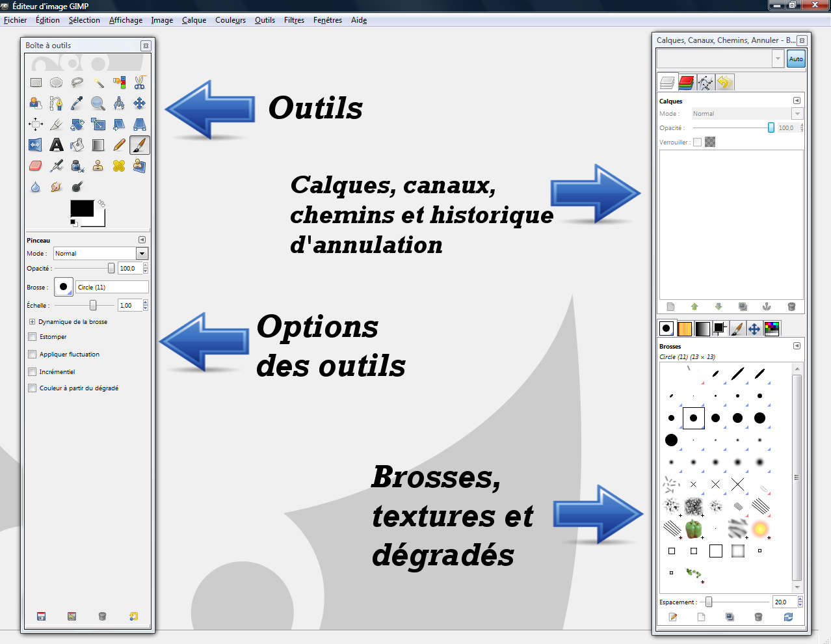Choose the Foreground Select tool
The width and height of the screenshot is (831, 644).
click(36, 103)
